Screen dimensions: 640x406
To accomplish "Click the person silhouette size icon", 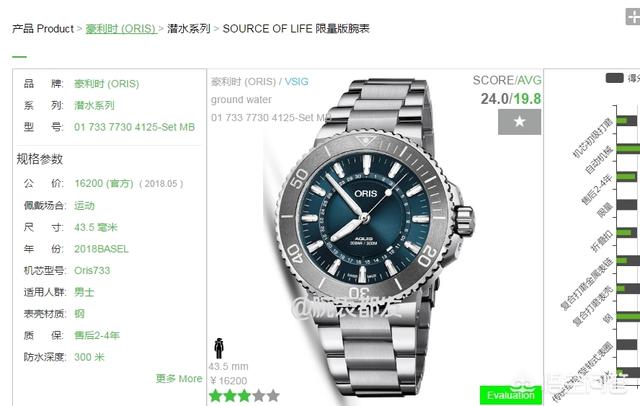I will coord(219,348).
